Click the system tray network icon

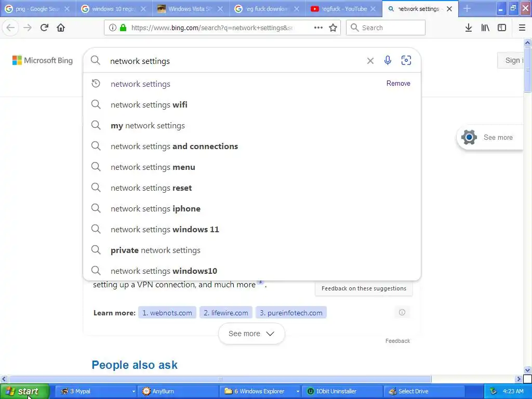point(494,391)
